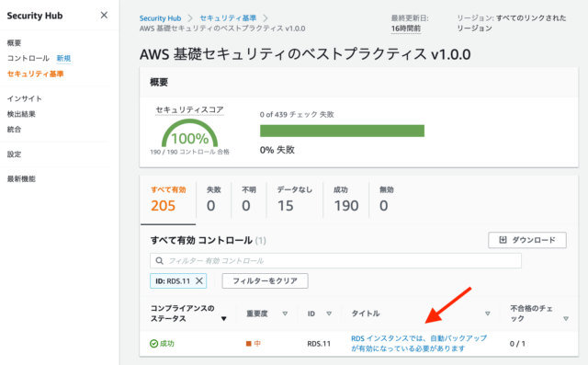
Task: Click the download icon on ダウンロード button
Action: (503, 240)
